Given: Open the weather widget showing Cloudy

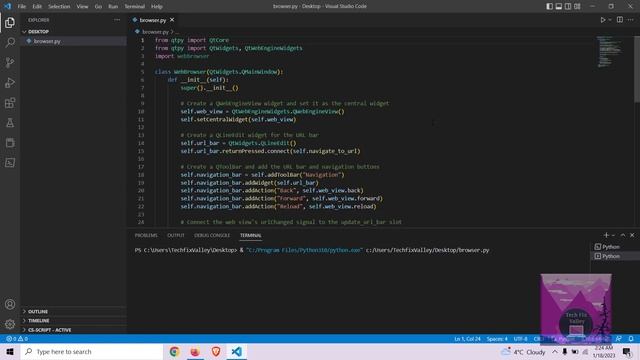Looking at the screenshot, I should tap(523, 351).
